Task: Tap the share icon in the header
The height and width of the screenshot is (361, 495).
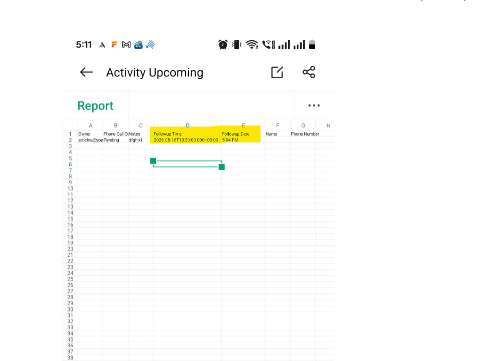Action: click(309, 72)
